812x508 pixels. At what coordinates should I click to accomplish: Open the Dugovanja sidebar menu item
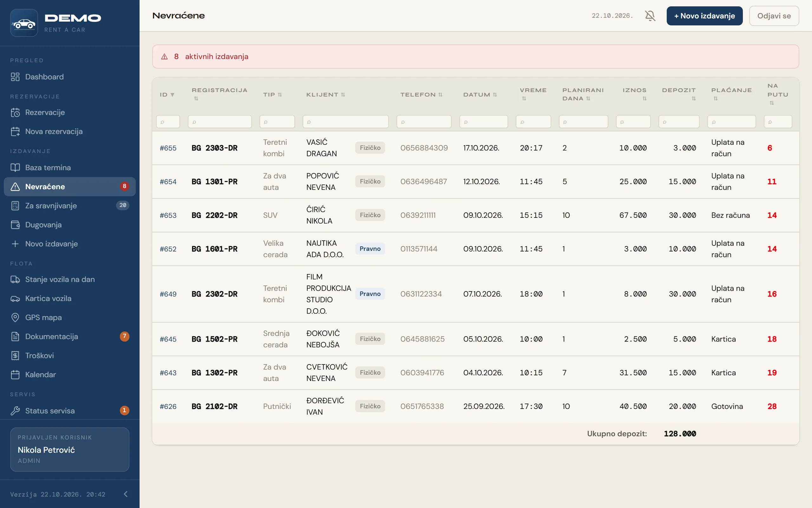click(70, 225)
